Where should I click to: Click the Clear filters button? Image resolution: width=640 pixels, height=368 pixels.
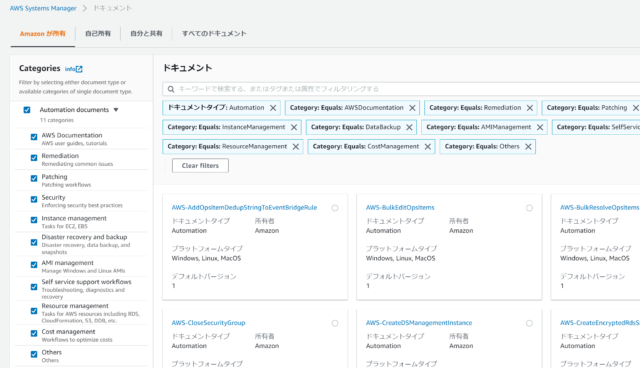200,166
